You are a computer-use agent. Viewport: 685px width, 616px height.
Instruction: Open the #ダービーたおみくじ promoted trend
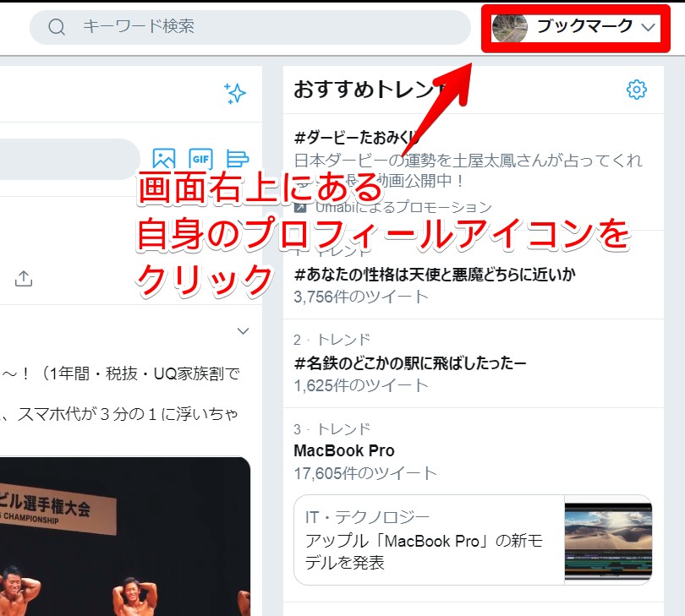pyautogui.click(x=355, y=138)
